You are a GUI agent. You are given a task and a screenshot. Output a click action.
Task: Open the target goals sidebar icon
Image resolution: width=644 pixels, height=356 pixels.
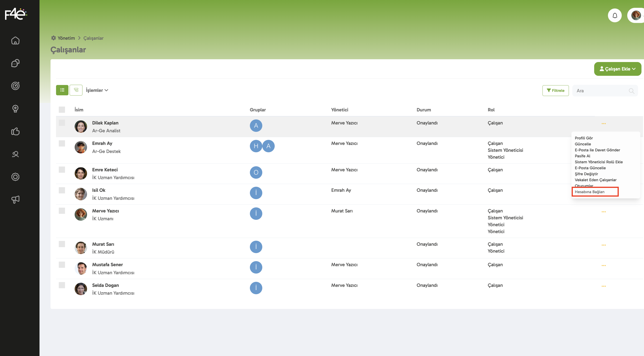[15, 86]
